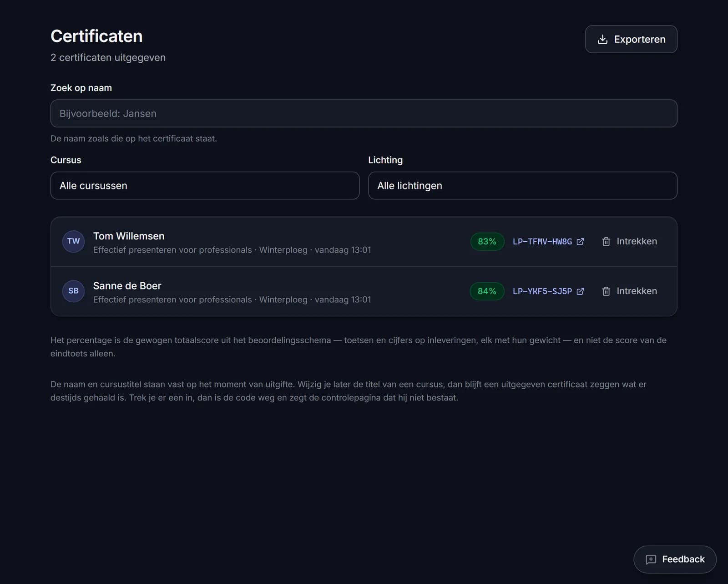
Task: Revoke Sanne de Boer's certificate via Intrekken
Action: tap(629, 291)
